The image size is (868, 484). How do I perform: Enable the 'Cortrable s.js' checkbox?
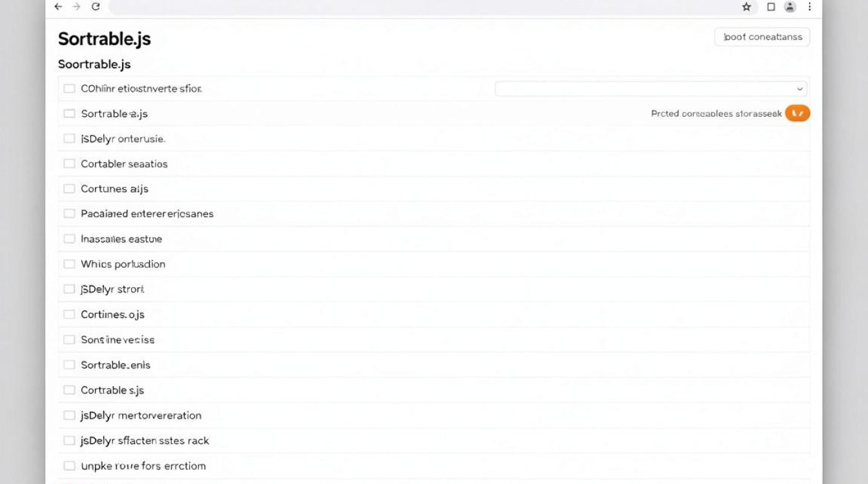click(x=69, y=390)
